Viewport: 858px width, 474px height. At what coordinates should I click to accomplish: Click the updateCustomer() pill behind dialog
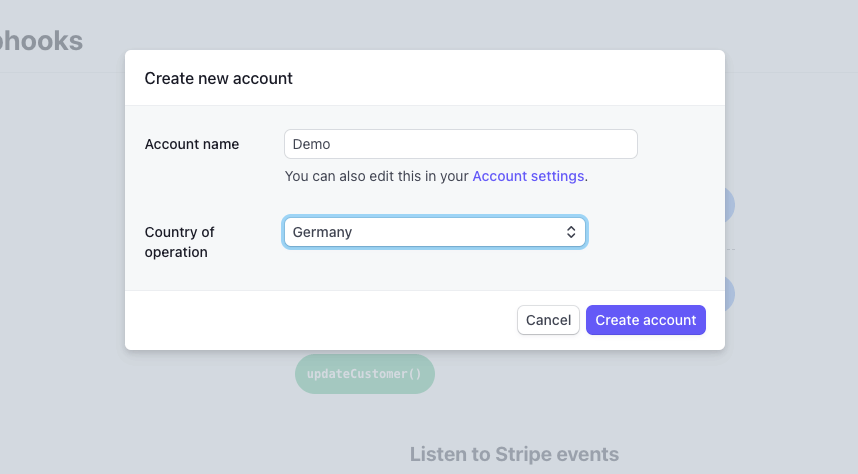[x=365, y=374]
